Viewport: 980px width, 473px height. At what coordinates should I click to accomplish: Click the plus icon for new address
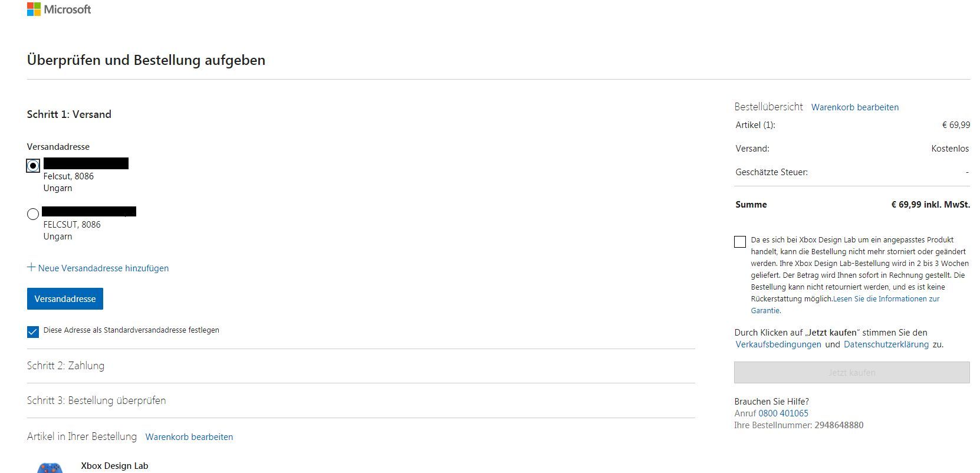tap(31, 267)
